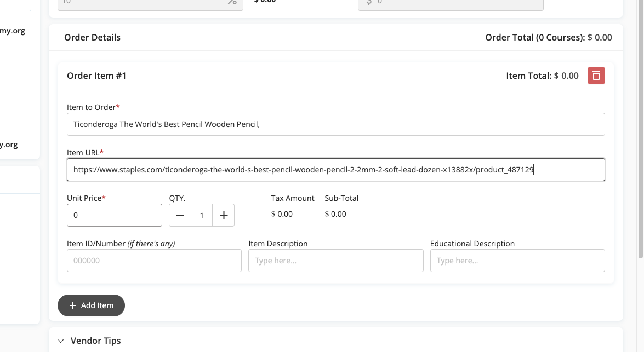This screenshot has width=644, height=352.
Task: Click the Item to Order label
Action: 93,107
